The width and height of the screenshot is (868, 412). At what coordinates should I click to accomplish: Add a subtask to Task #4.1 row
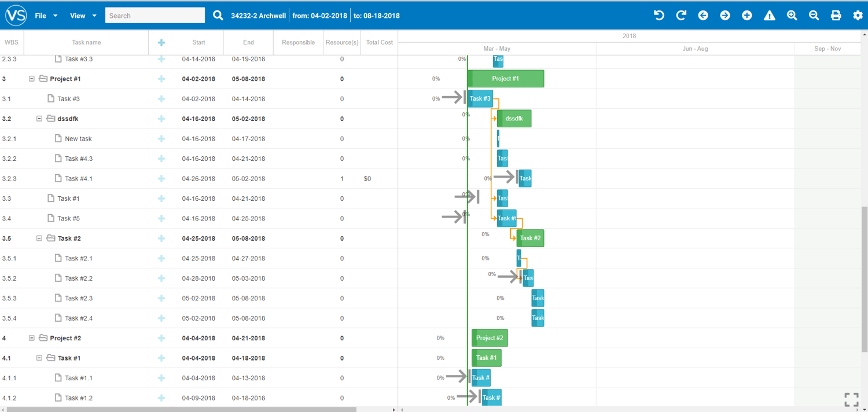[x=161, y=179]
